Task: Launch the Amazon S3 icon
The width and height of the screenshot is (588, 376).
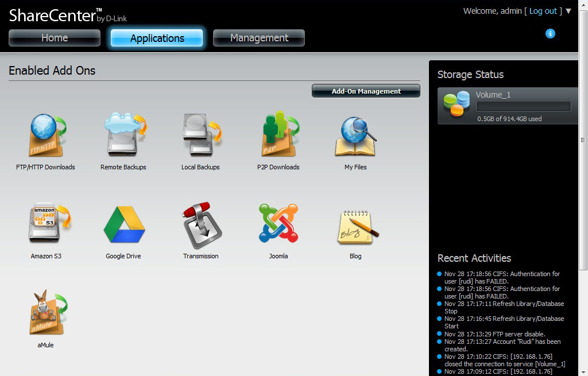Action: (x=49, y=222)
